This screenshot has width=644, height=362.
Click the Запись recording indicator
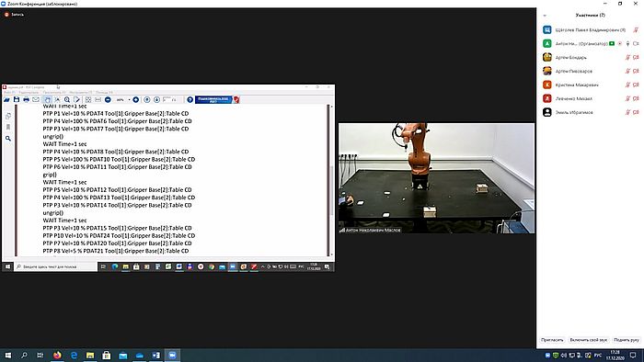pyautogui.click(x=14, y=15)
